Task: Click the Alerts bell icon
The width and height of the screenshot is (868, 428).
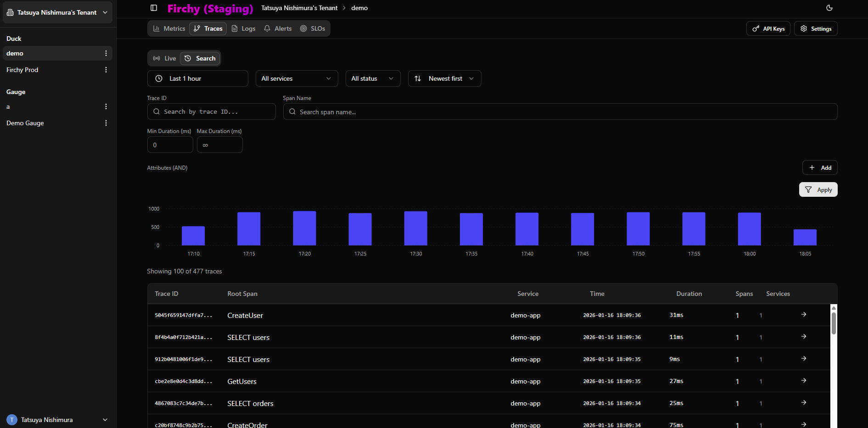Action: coord(267,28)
